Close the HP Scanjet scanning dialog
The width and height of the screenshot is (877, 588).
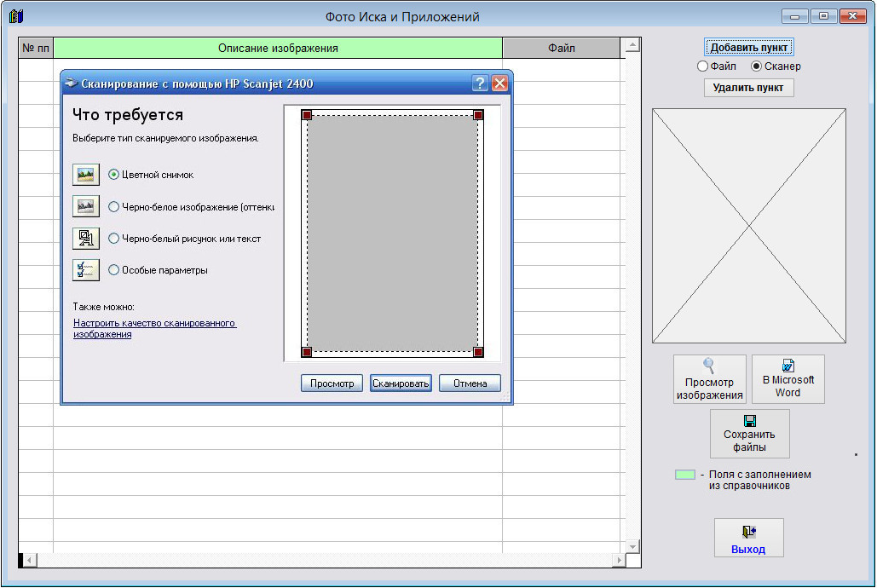[499, 84]
